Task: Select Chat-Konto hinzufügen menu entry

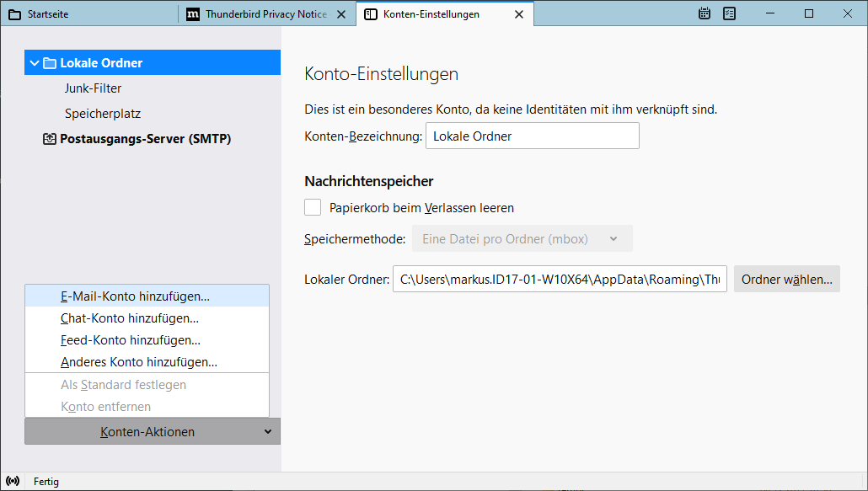Action: [130, 318]
